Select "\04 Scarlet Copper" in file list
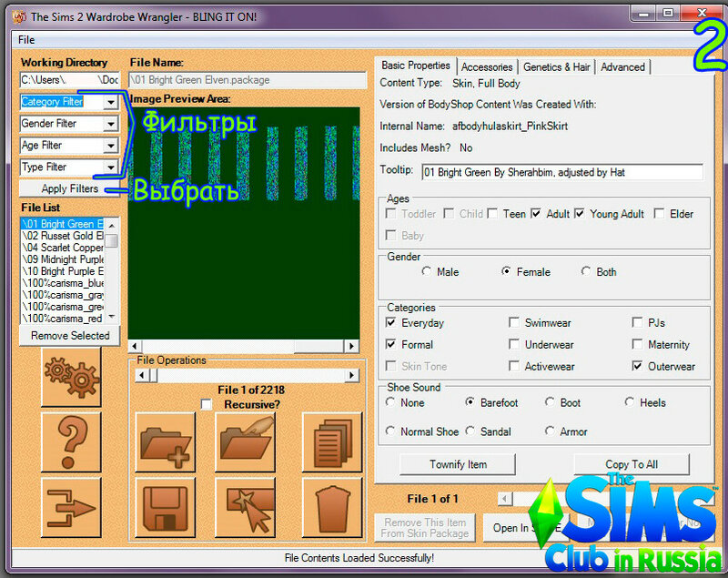Image resolution: width=728 pixels, height=578 pixels. [63, 248]
